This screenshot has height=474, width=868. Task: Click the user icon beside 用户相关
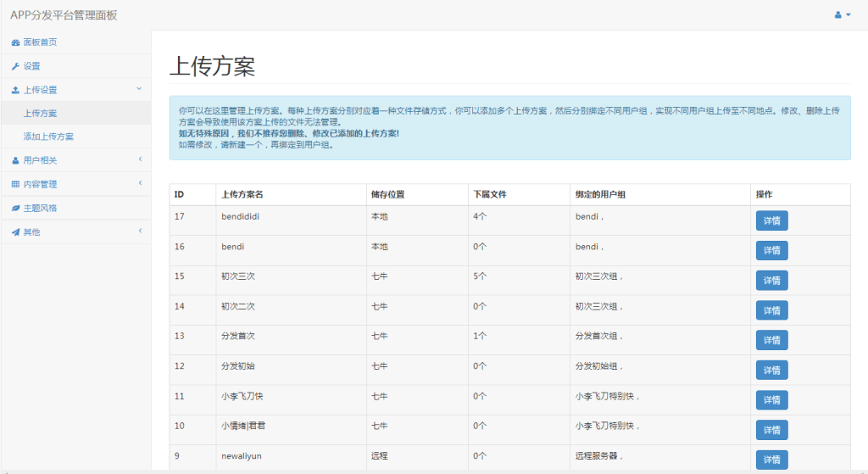pos(15,160)
